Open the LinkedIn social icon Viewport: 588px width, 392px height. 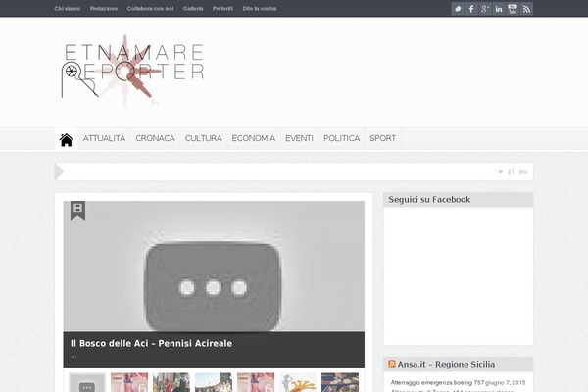499,9
